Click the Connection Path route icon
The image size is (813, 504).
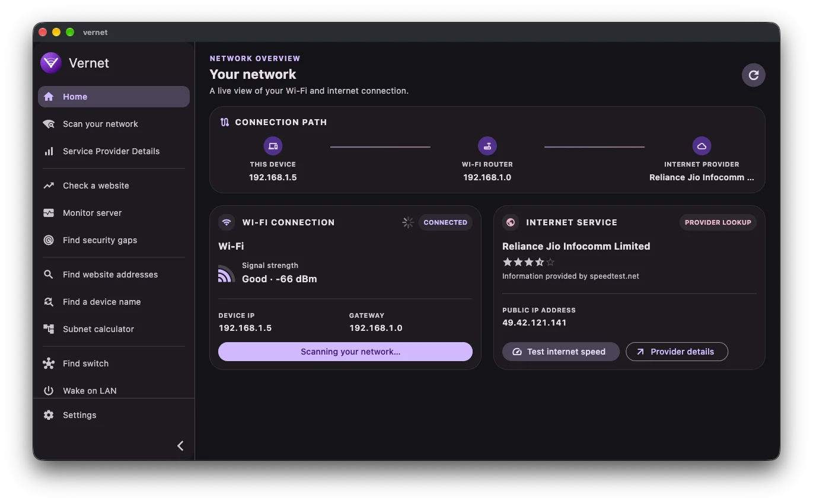click(x=224, y=122)
